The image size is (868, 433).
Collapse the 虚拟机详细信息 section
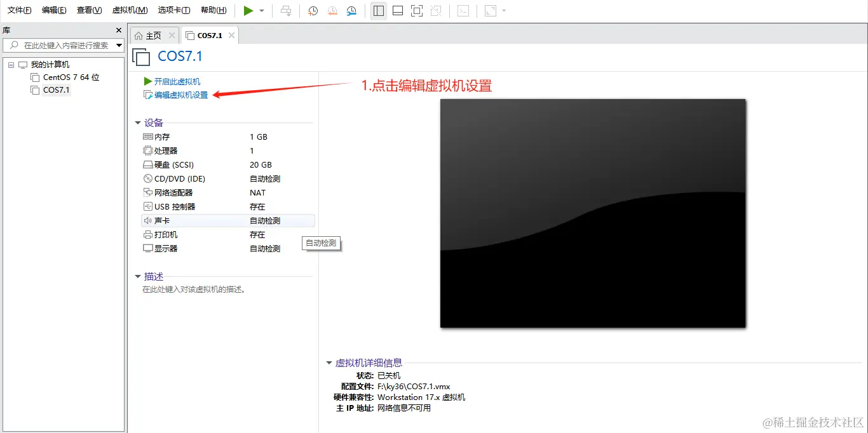tap(329, 363)
